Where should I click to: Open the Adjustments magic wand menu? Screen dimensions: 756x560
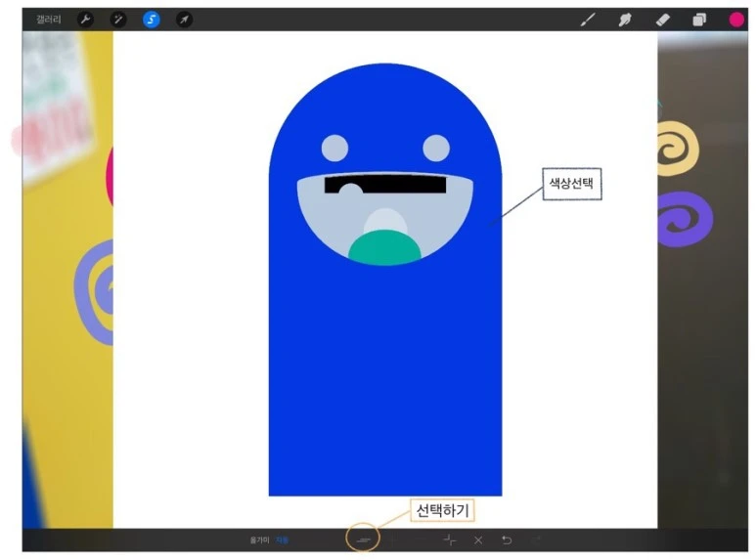point(118,20)
